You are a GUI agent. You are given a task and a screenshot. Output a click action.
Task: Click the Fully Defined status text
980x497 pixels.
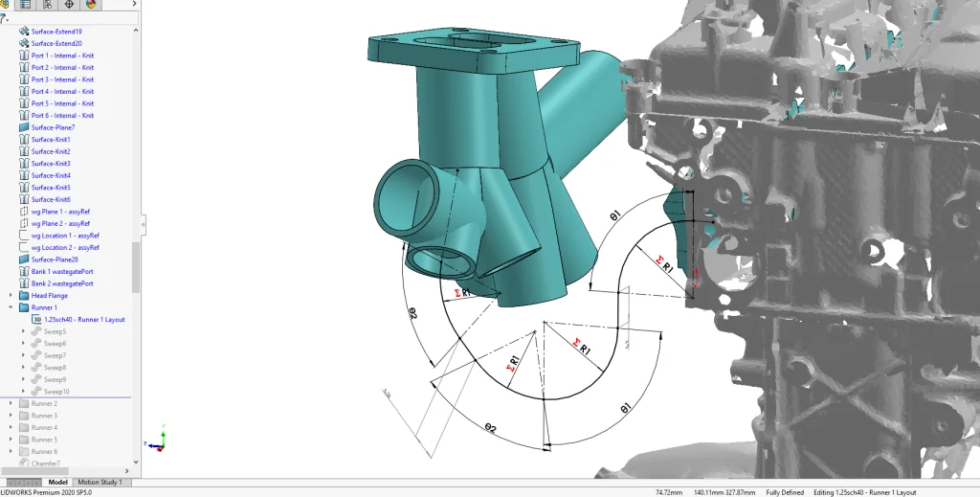[x=782, y=492]
